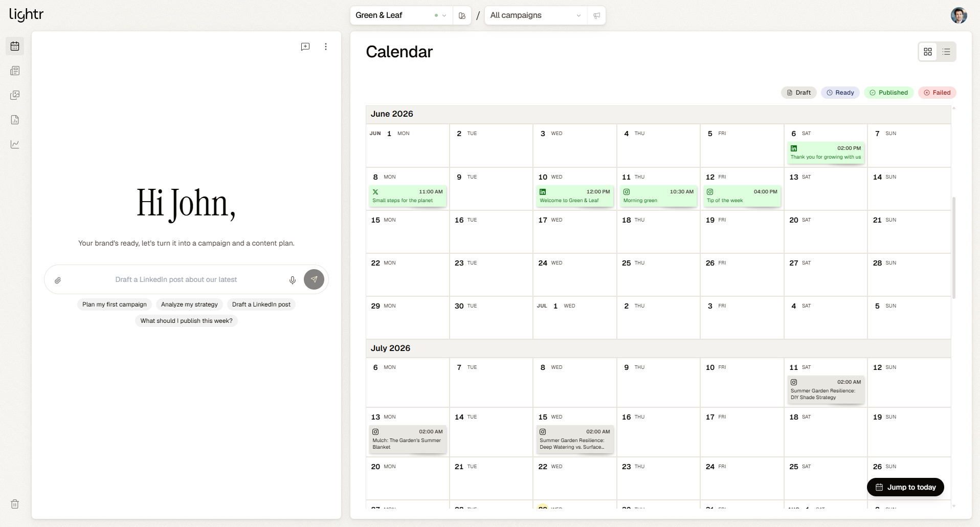Send the message with paper-plane button
This screenshot has width=980, height=527.
tap(314, 279)
